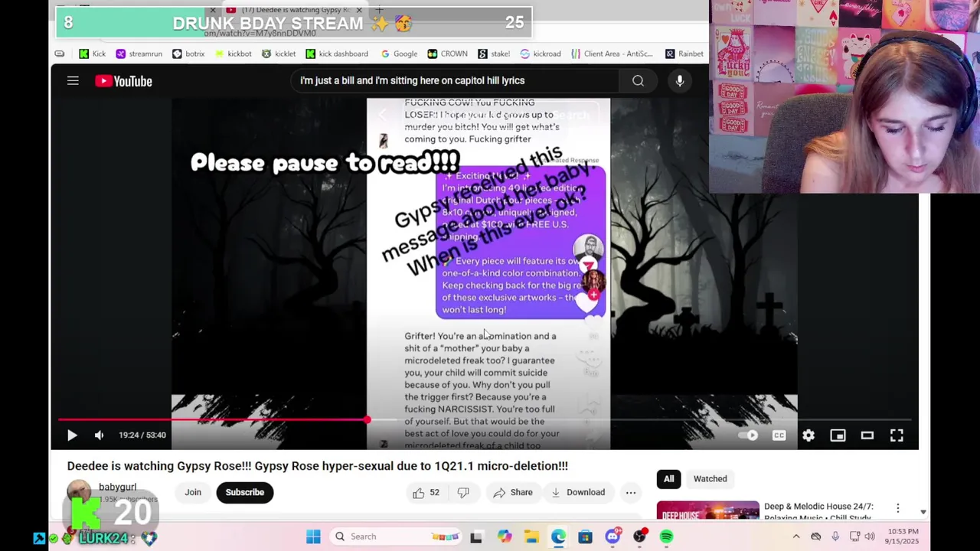Click the Windows taskbar Search box
Screen dimensions: 980x551
[x=394, y=536]
